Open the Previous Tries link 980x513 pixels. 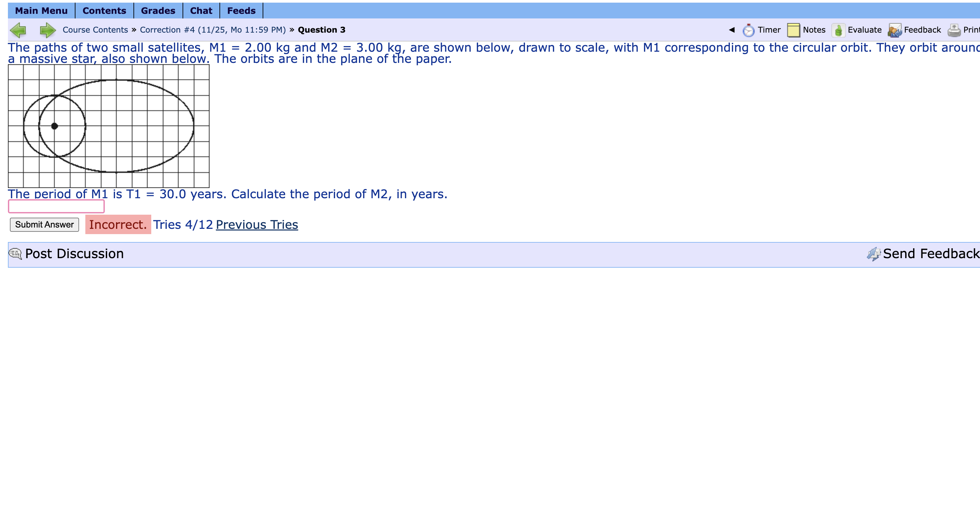[x=257, y=225]
